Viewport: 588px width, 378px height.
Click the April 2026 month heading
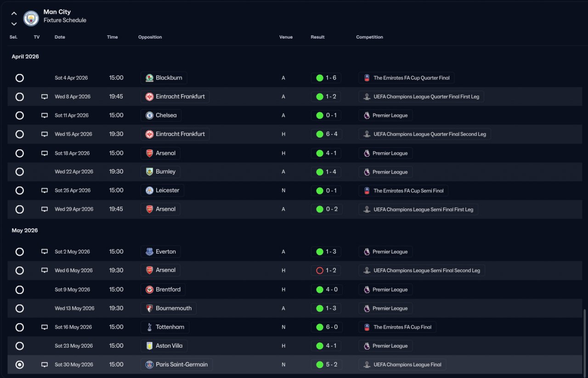coord(25,56)
